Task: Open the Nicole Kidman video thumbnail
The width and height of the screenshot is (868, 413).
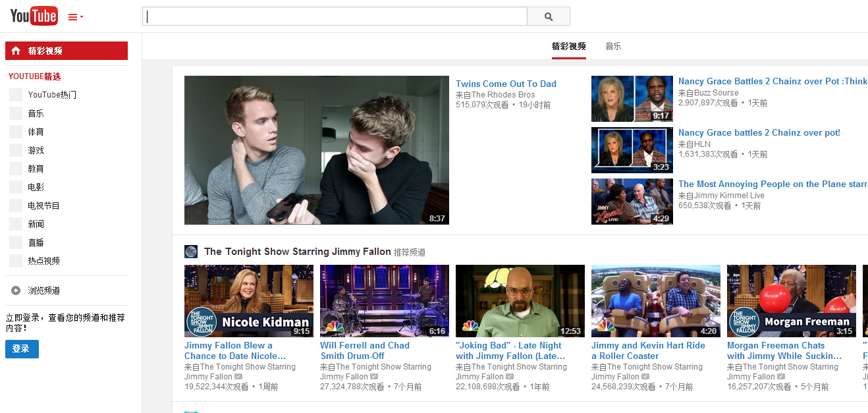Action: (x=249, y=301)
